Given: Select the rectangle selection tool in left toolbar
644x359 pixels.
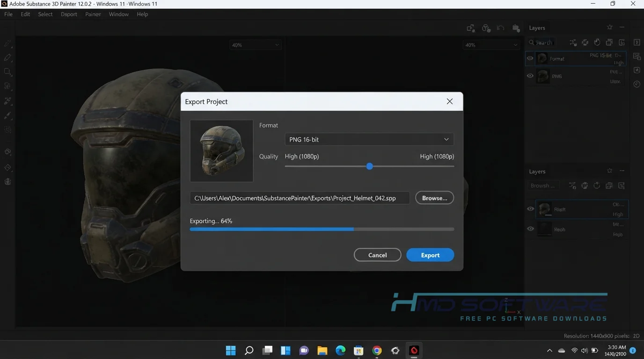Looking at the screenshot, I should pos(7,72).
